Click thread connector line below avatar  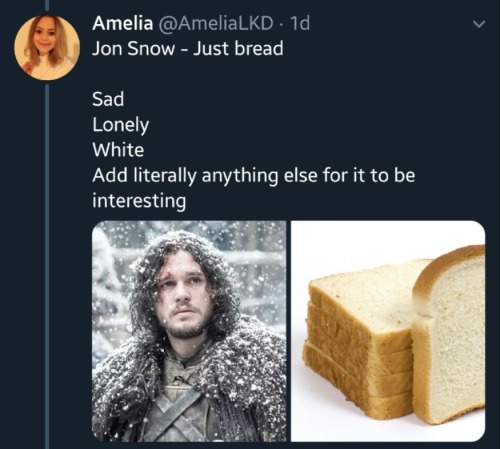47,267
